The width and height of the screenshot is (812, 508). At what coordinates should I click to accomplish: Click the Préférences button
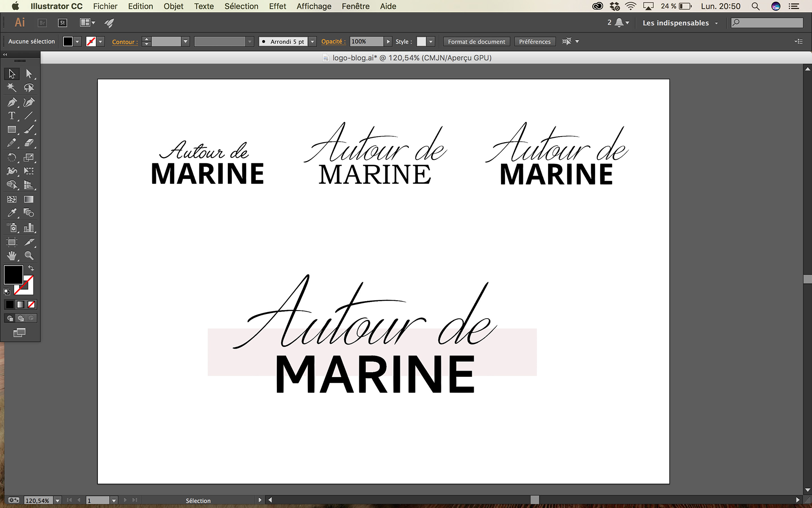pyautogui.click(x=535, y=41)
